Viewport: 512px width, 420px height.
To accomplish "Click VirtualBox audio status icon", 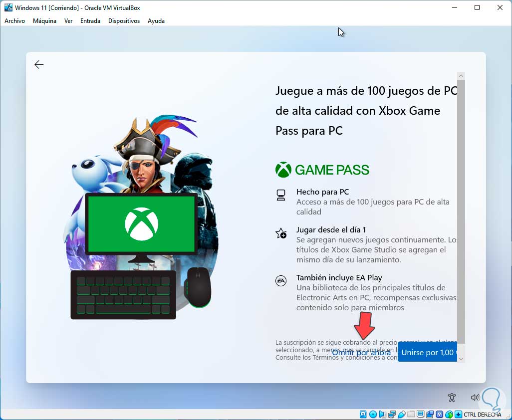I will click(382, 415).
